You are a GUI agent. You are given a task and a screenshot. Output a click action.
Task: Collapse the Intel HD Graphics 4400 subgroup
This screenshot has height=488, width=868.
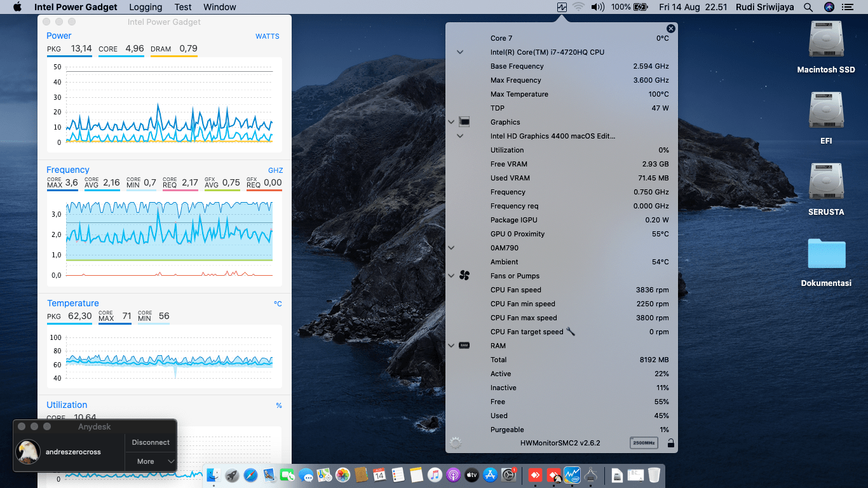[x=460, y=136]
